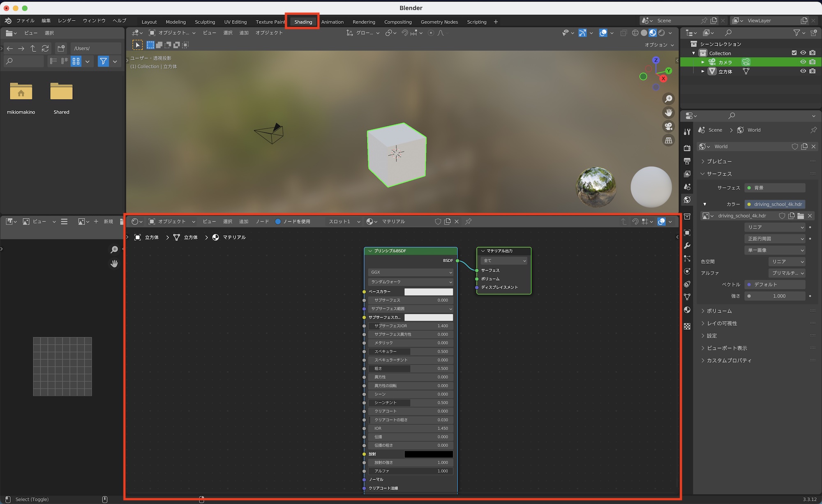
Task: Open the Render properties tab icon
Action: (x=687, y=148)
